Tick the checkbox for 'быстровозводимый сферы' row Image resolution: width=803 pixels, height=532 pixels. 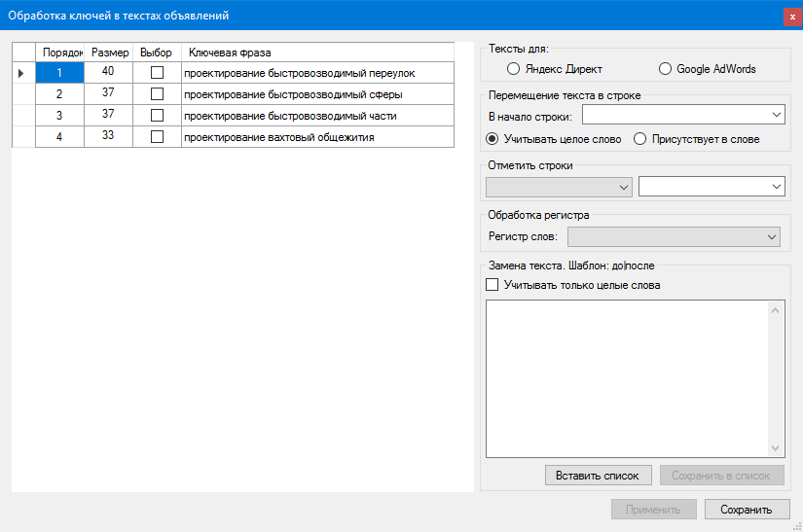[x=157, y=94]
